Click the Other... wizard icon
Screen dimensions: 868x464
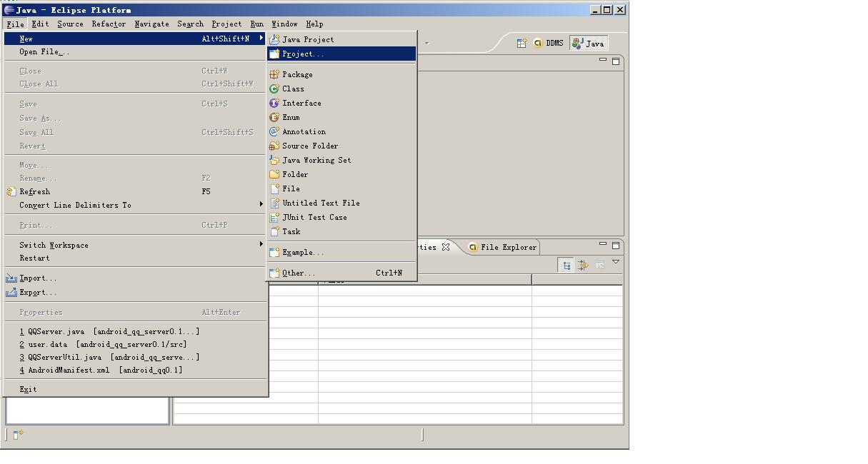coord(274,273)
